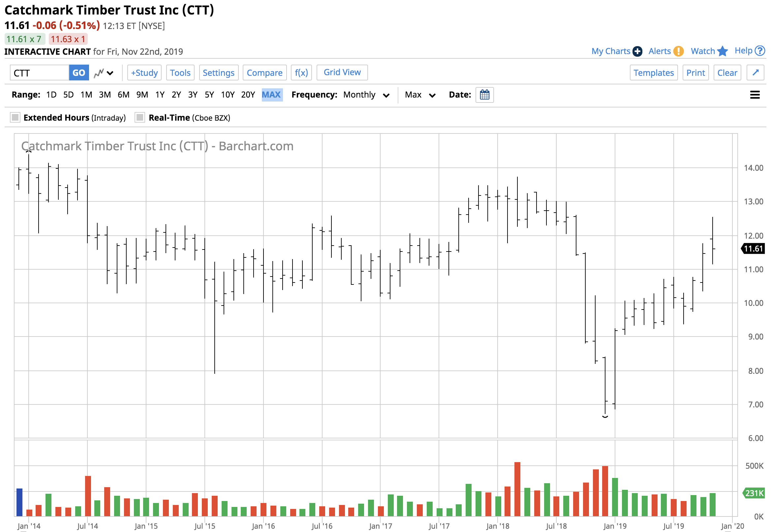Click the 14.00 price axis label
This screenshot has width=771, height=532.
point(753,168)
